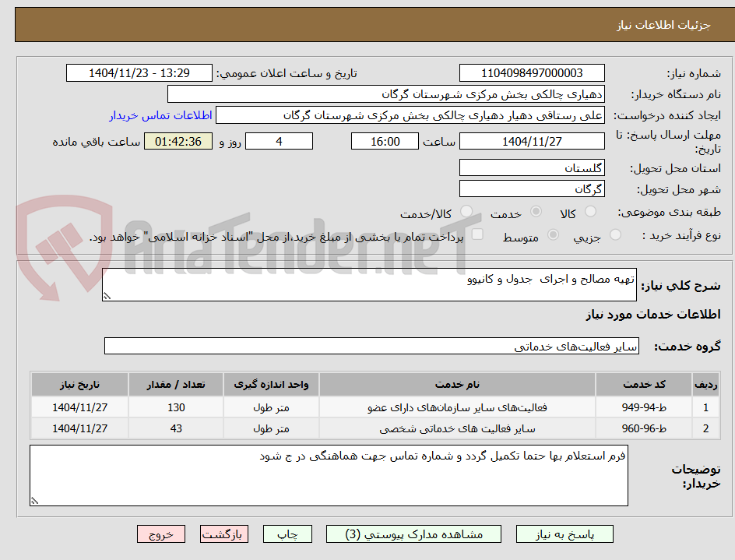
Task: Click the شهر محل تحویل field گرگان
Action: pos(532,189)
